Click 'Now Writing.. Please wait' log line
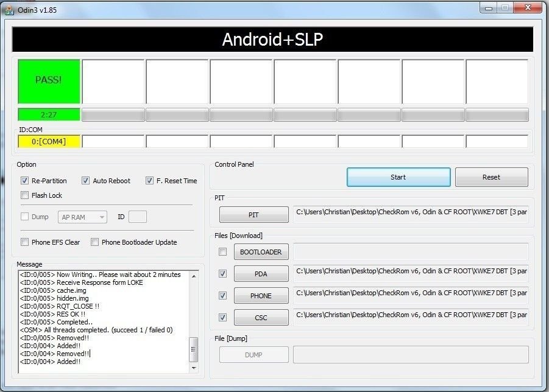Image resolution: width=549 pixels, height=392 pixels. (x=100, y=275)
